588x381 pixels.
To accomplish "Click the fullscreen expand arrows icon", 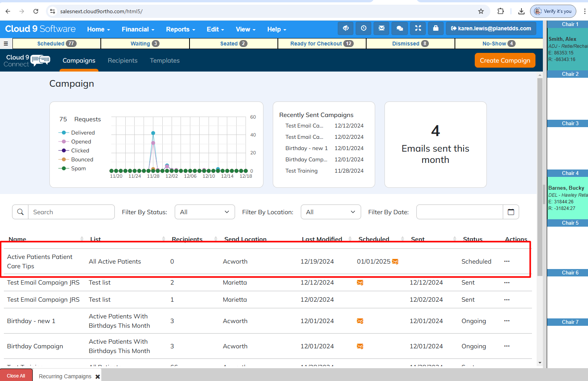I will point(418,28).
